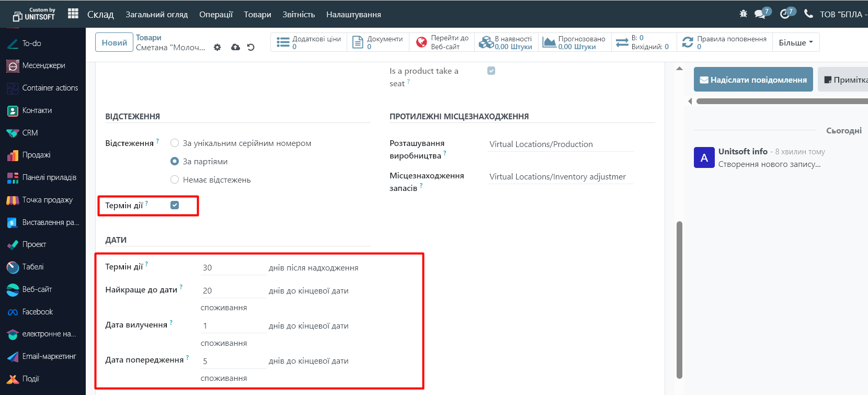Click 'Надіслати повідомлення' button

[753, 80]
